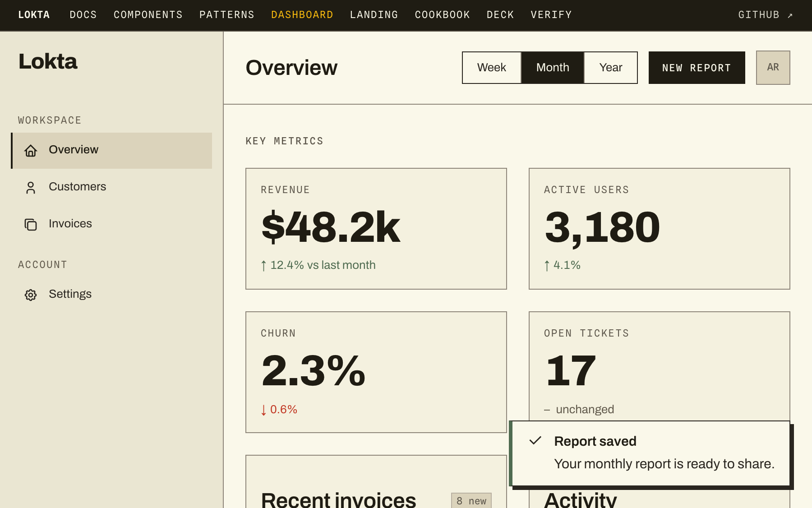The width and height of the screenshot is (812, 508).
Task: Open the AR user avatar
Action: [x=773, y=67]
